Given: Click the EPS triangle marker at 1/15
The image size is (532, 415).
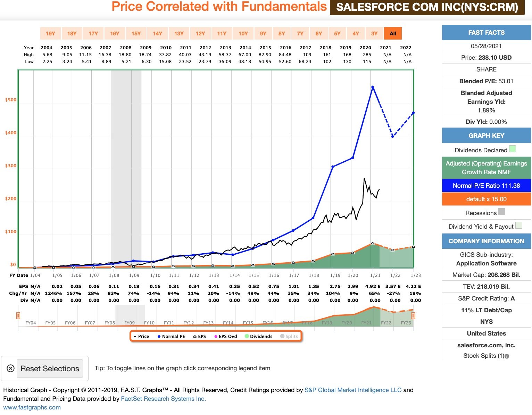Looking at the screenshot, I should coord(253,265).
